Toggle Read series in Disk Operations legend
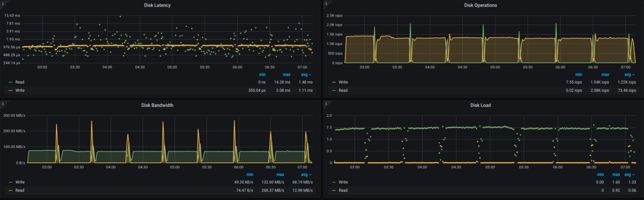 click(x=343, y=90)
